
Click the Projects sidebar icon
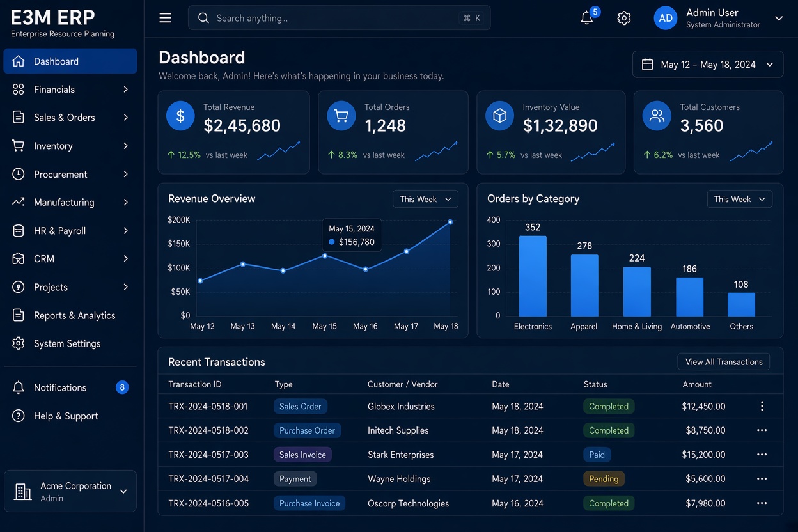[19, 287]
